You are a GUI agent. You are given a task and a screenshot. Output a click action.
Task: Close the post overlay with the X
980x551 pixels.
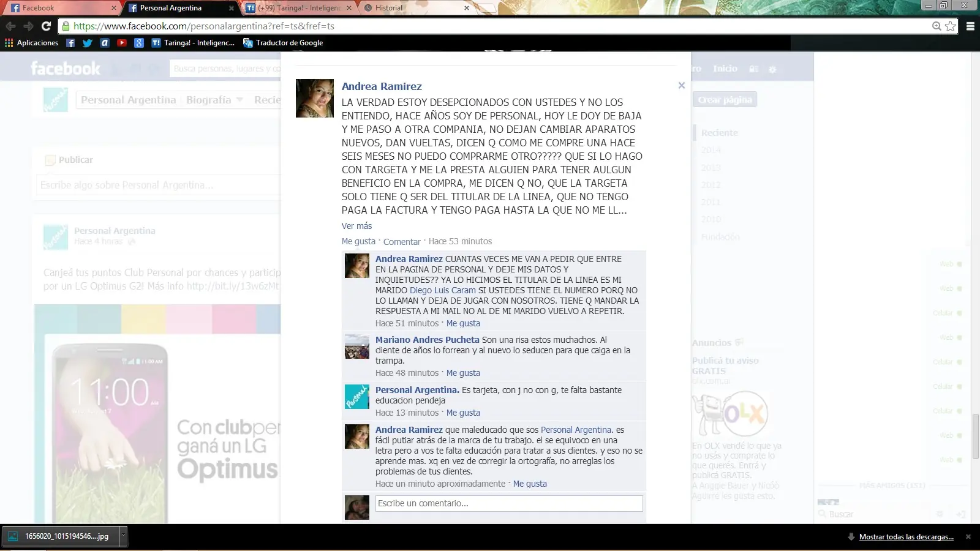click(682, 86)
